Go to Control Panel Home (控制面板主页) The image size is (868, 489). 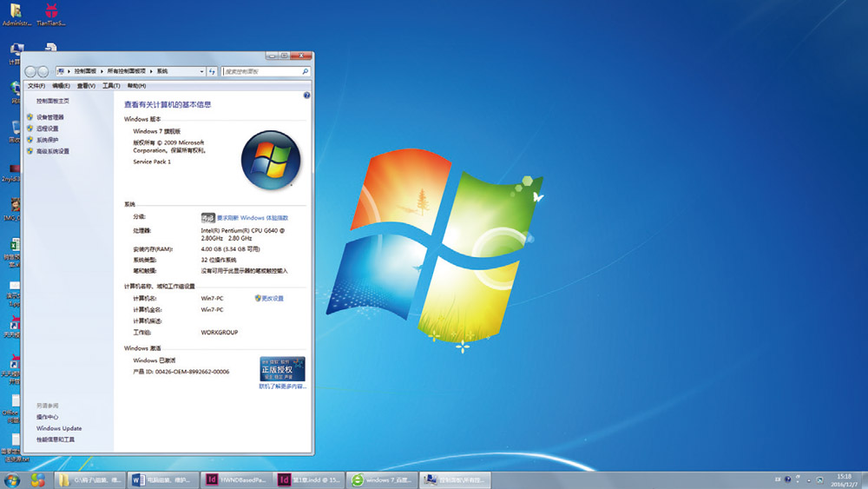tap(53, 101)
